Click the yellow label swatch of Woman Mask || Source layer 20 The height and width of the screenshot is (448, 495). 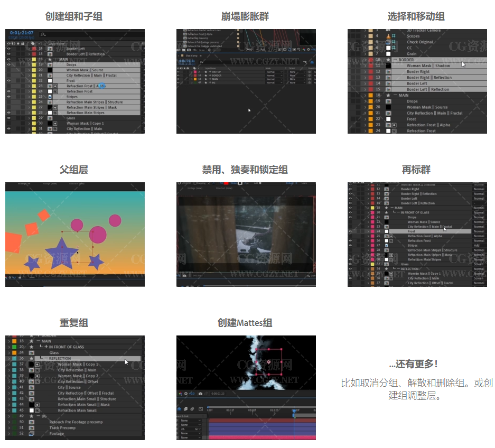(33, 70)
